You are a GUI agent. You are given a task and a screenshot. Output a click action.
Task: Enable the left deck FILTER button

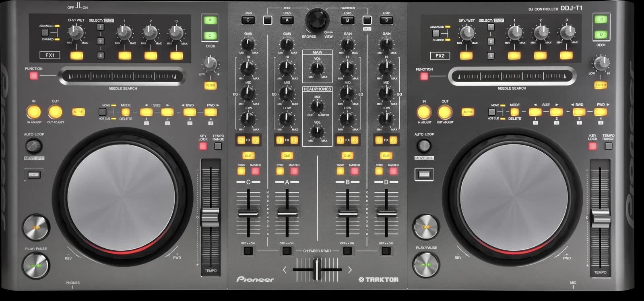pos(210,86)
